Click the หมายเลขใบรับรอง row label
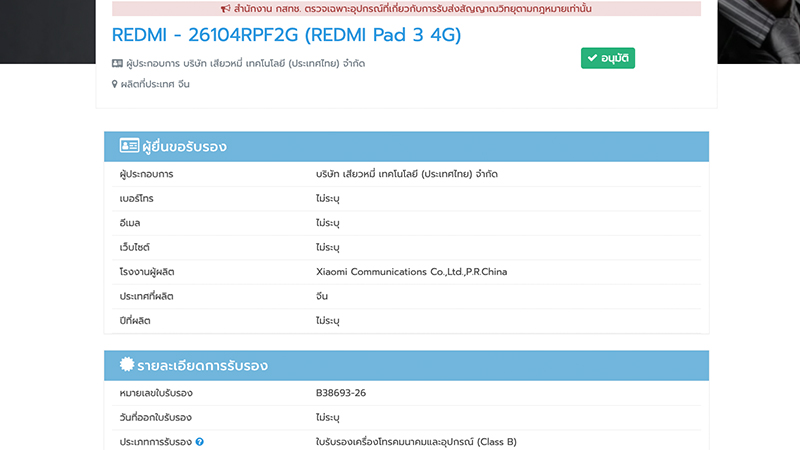This screenshot has width=800, height=450. tap(156, 393)
